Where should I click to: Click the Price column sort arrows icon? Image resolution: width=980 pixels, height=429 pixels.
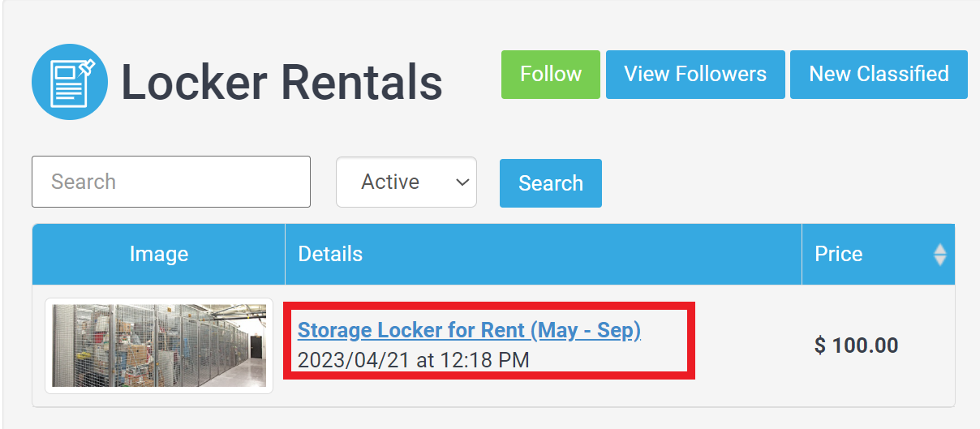tap(940, 255)
